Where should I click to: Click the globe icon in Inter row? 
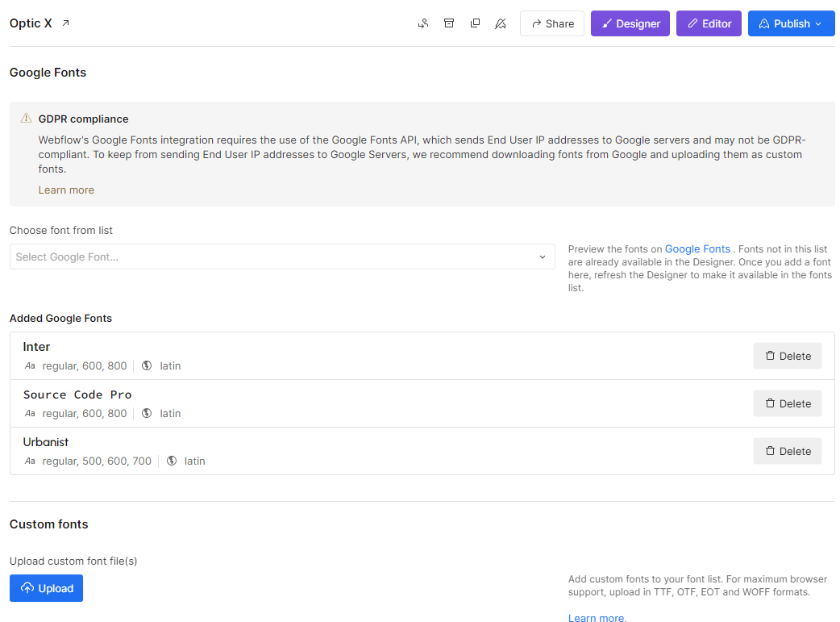pyautogui.click(x=147, y=365)
